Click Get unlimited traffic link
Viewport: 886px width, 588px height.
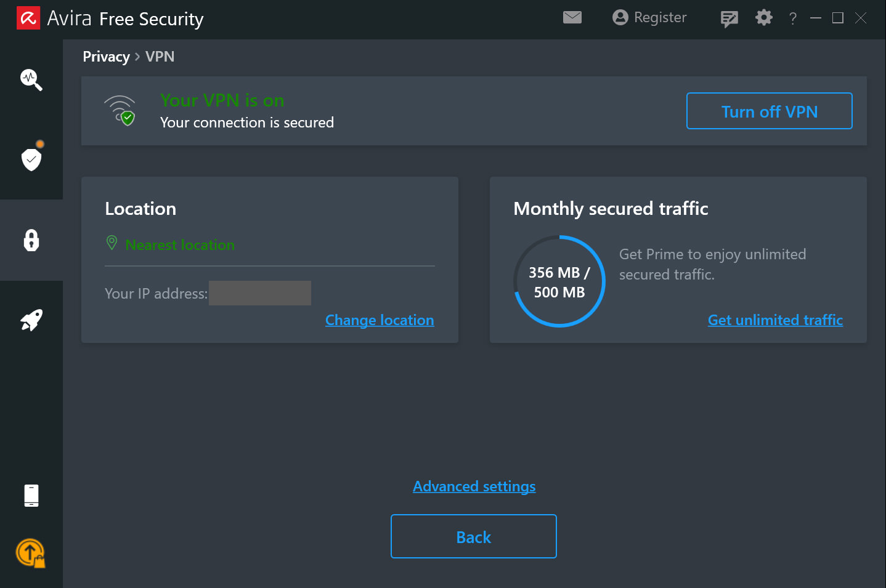[x=774, y=320]
